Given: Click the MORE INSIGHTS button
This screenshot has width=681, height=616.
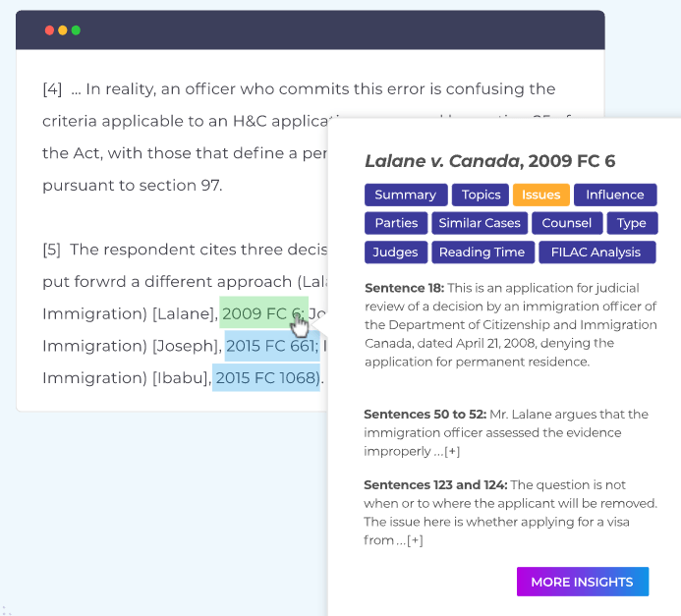Looking at the screenshot, I should [x=583, y=582].
